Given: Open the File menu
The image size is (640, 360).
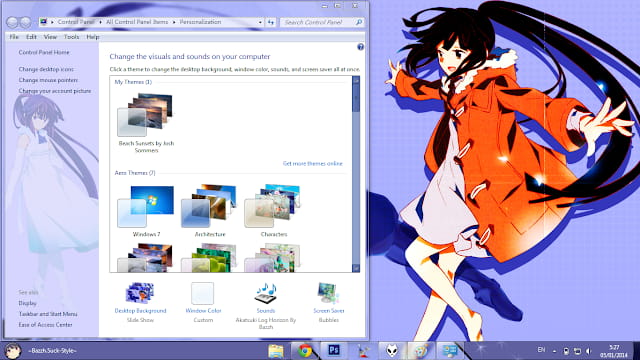Looking at the screenshot, I should [x=14, y=37].
